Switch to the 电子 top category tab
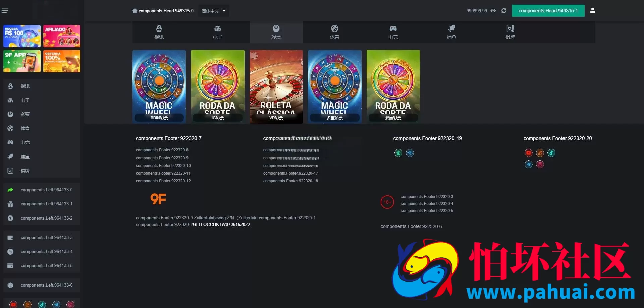The image size is (644, 308). pyautogui.click(x=218, y=32)
